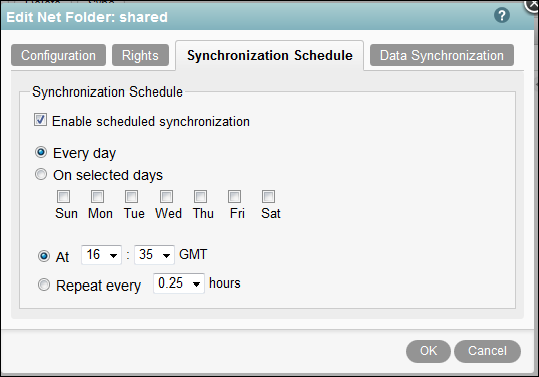Image resolution: width=539 pixels, height=377 pixels.
Task: Expand the minutes dropdown showing 35
Action: 154,255
